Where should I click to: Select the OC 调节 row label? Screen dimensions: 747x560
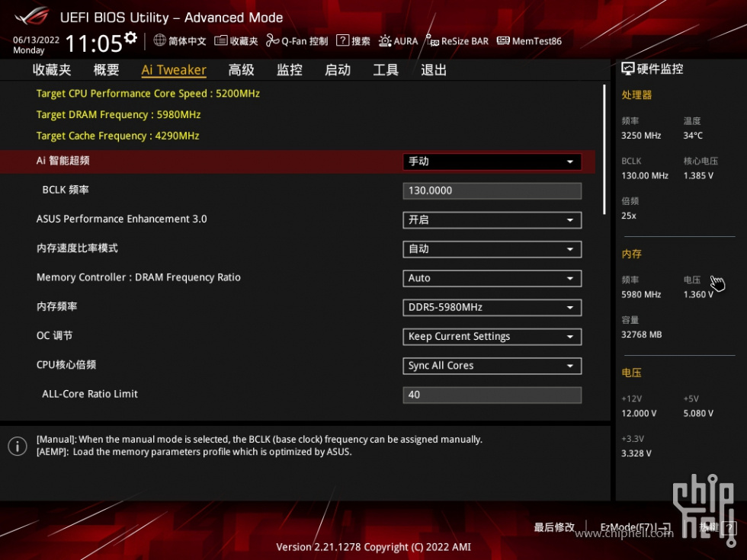click(54, 336)
